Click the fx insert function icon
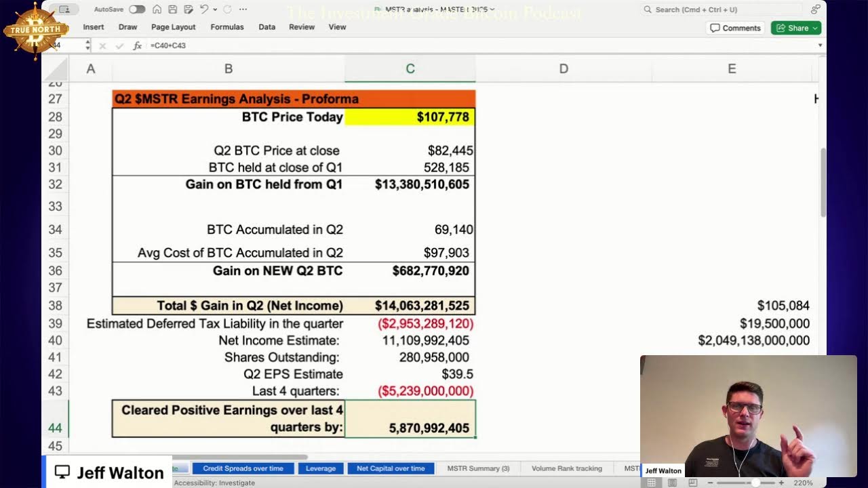This screenshot has height=488, width=868. pos(138,45)
